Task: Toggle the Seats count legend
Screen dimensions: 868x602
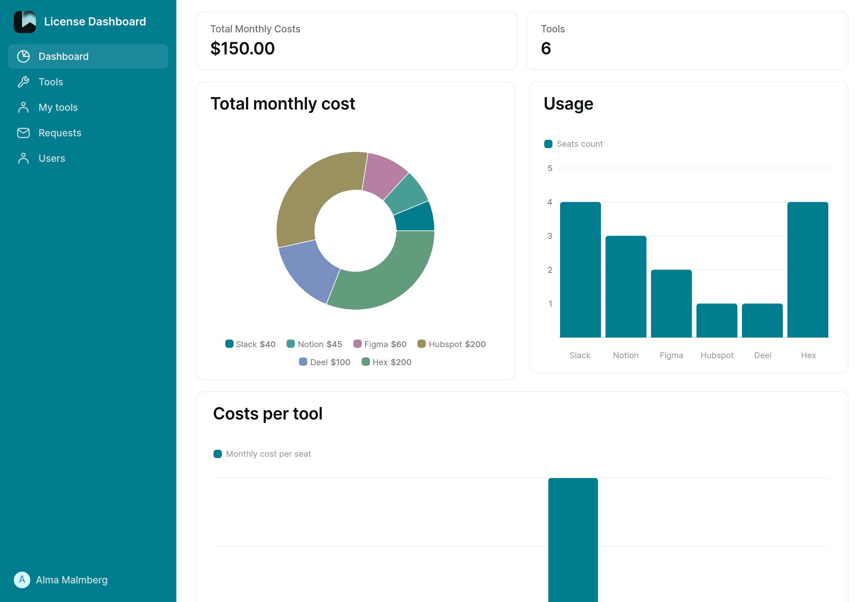Action: [573, 144]
